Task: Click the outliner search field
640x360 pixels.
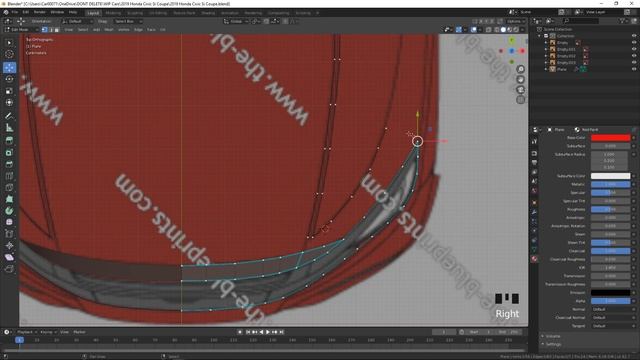Action: coord(580,20)
